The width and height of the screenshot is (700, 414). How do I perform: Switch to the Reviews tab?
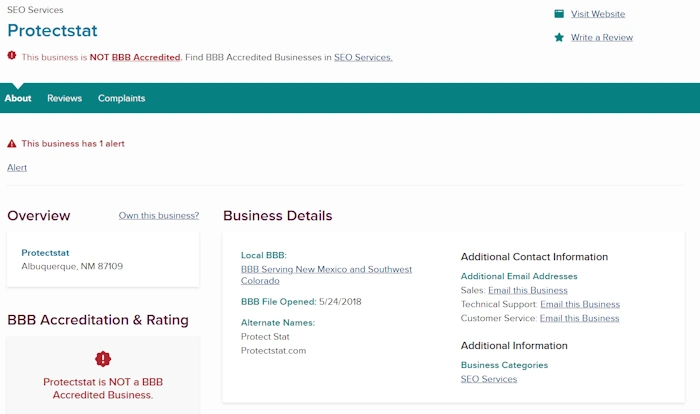[65, 98]
